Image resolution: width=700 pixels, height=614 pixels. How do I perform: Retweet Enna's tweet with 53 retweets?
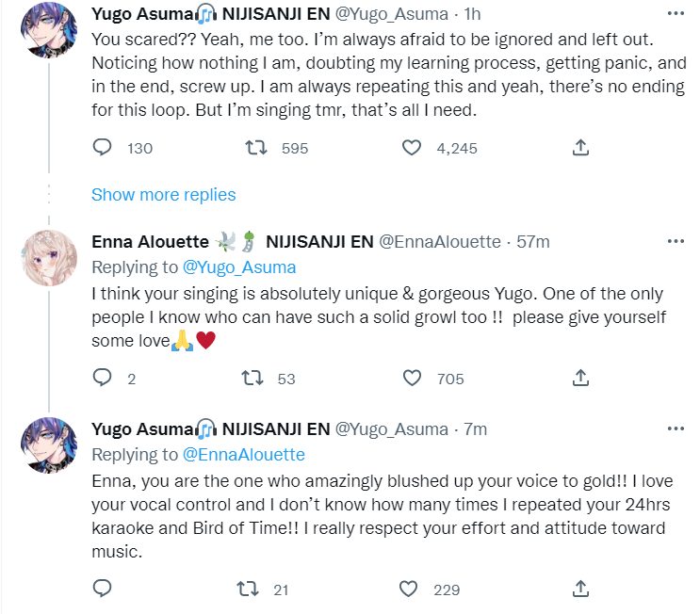(x=252, y=379)
